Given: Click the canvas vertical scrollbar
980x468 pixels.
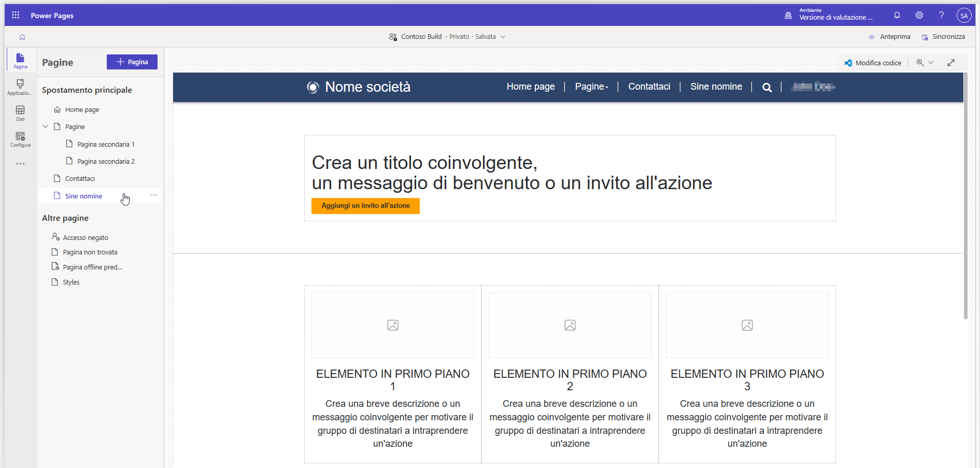Looking at the screenshot, I should coord(965,196).
